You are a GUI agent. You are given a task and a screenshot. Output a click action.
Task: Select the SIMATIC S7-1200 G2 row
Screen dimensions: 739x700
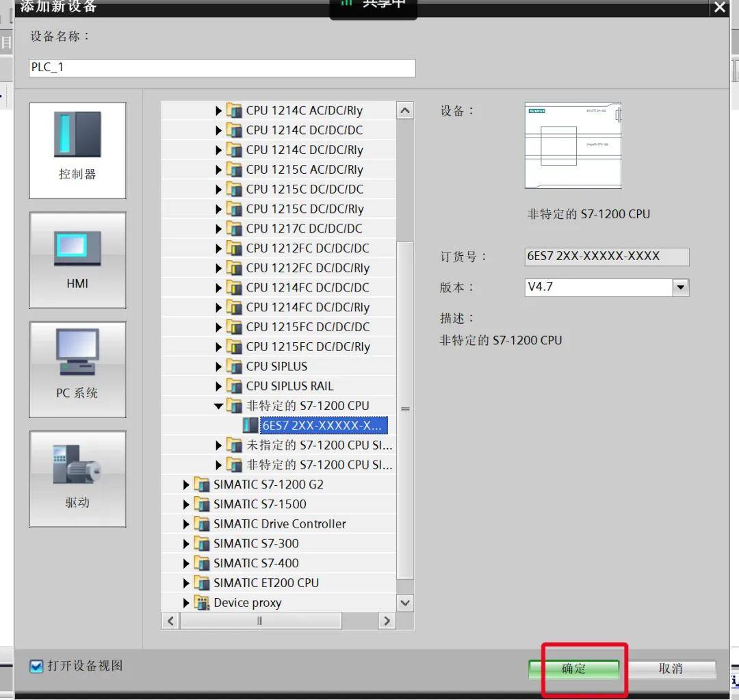click(278, 484)
